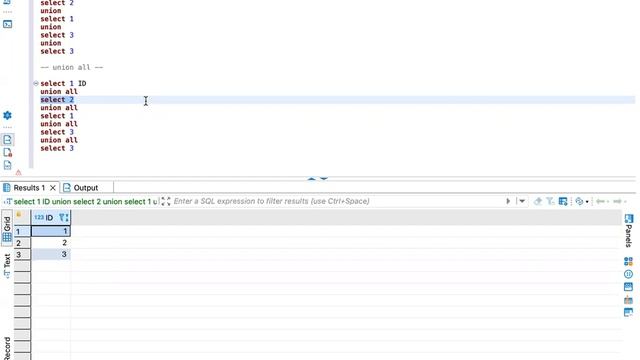The image size is (640, 360).
Task: Click the funnel save filter icon
Action: coord(550,201)
